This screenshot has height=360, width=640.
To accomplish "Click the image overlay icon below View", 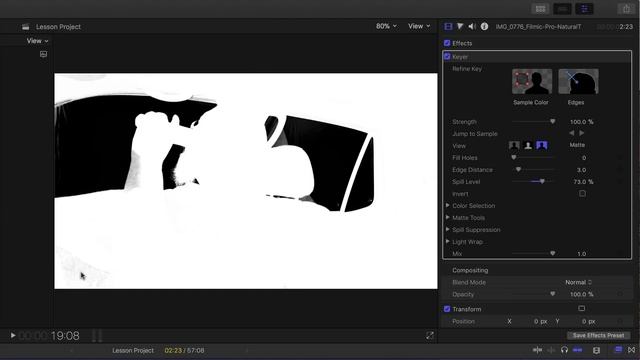I will click(x=43, y=54).
